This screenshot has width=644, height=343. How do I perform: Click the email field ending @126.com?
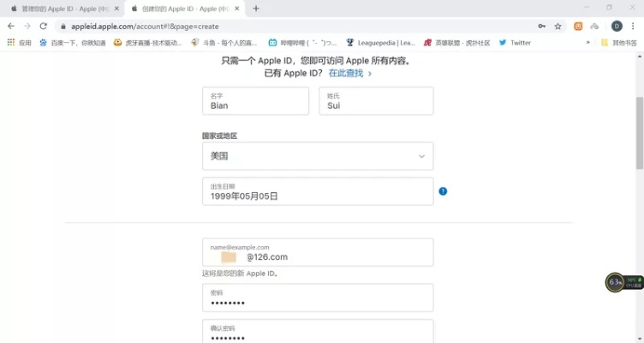click(318, 252)
